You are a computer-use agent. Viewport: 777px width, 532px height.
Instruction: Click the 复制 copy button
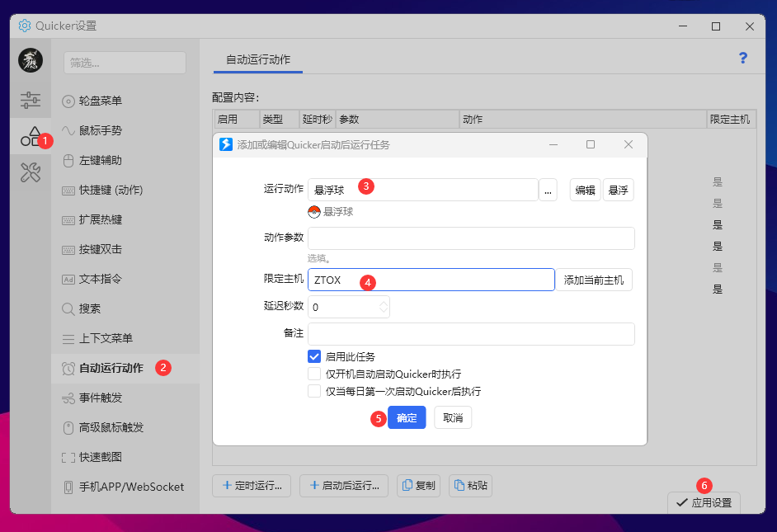[418, 486]
